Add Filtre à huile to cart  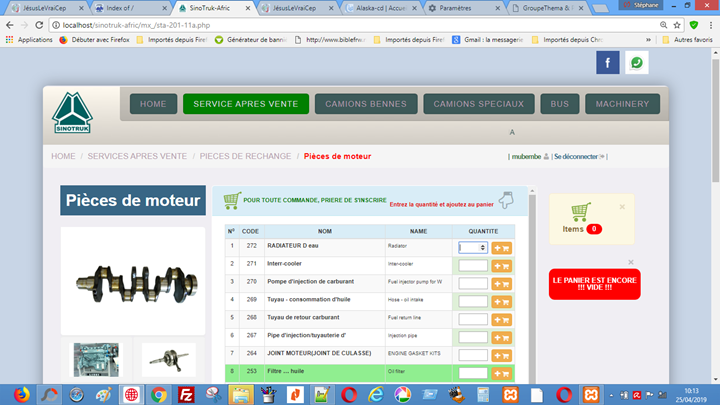501,374
